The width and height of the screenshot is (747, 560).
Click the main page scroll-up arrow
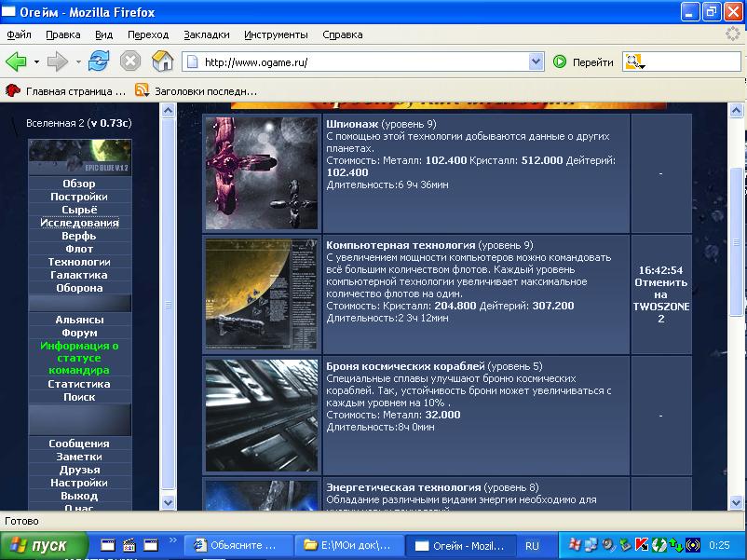click(736, 111)
